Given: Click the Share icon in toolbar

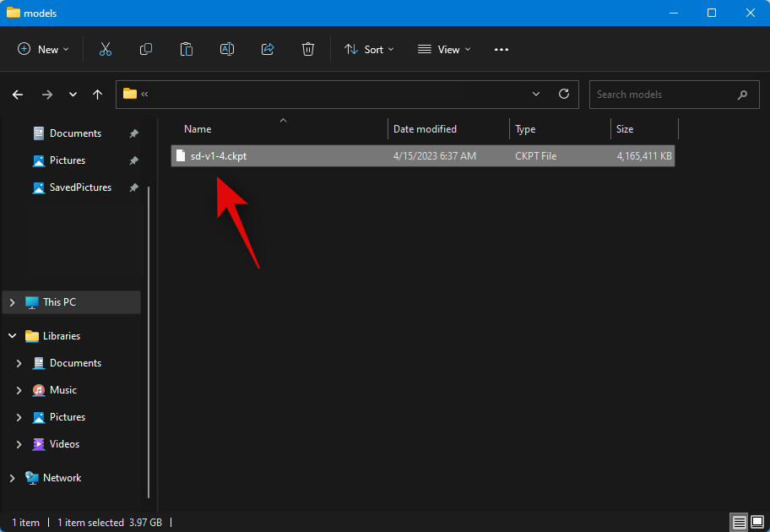Looking at the screenshot, I should 268,50.
